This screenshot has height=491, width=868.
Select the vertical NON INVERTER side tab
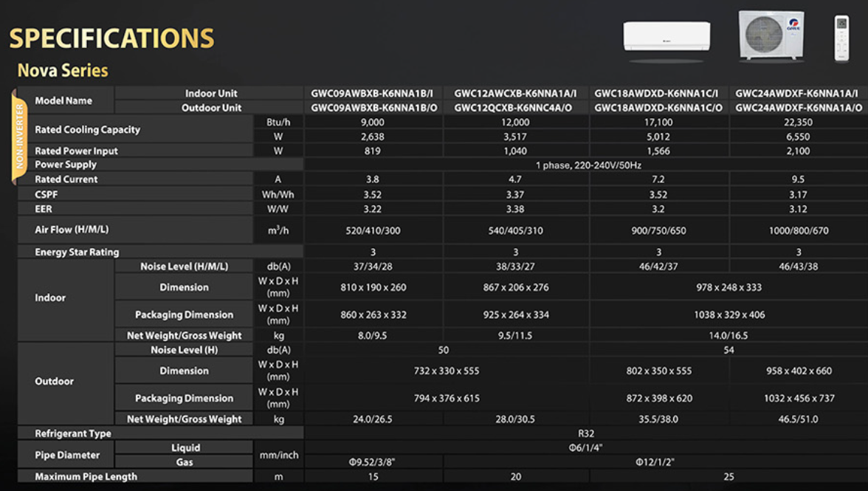click(20, 136)
